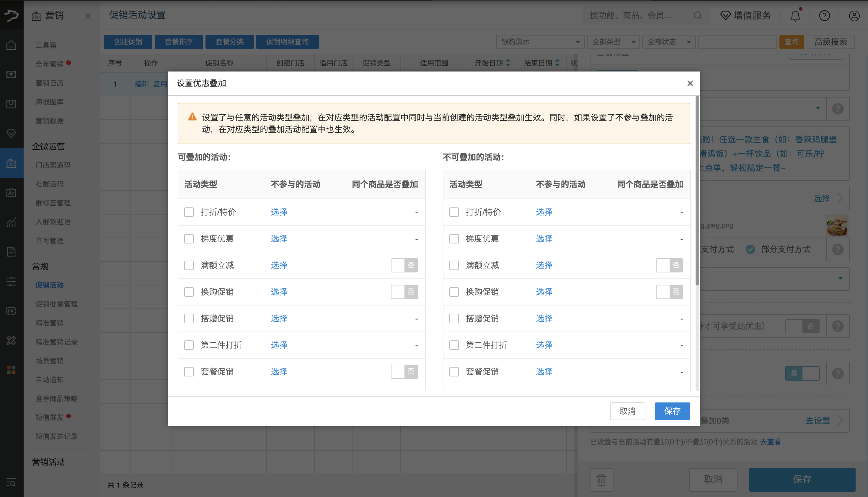This screenshot has height=497, width=868.
Task: Check 打折/特价 in stackable activities
Action: [189, 212]
